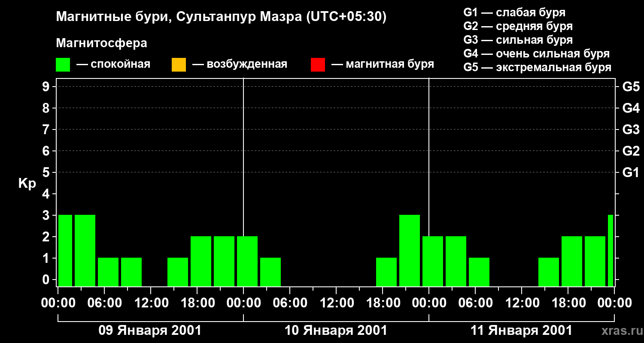Click the 12:00 time label under 10 January
Image resolution: width=644 pixels, height=343 pixels.
336,303
